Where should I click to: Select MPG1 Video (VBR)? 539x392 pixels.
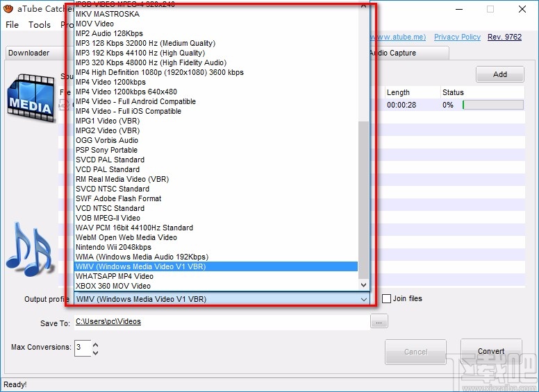(x=216, y=121)
